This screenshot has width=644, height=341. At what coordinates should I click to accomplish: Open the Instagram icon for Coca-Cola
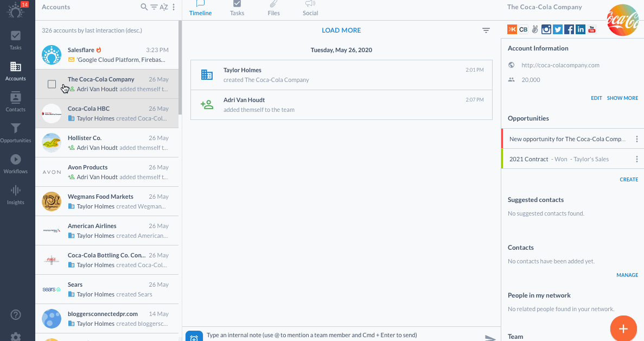(x=546, y=29)
